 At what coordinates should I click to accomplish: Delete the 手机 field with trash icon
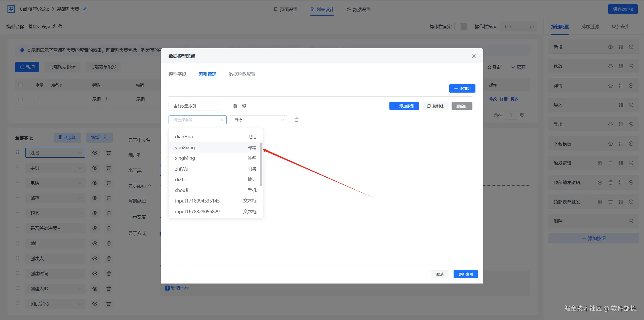pos(109,168)
